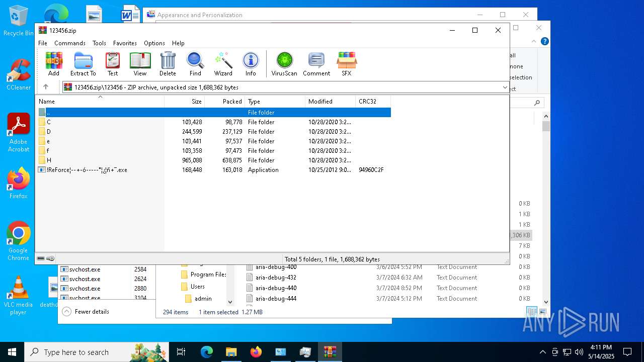Image resolution: width=644 pixels, height=362 pixels.
Task: Sort by the Type column header
Action: pos(275,102)
